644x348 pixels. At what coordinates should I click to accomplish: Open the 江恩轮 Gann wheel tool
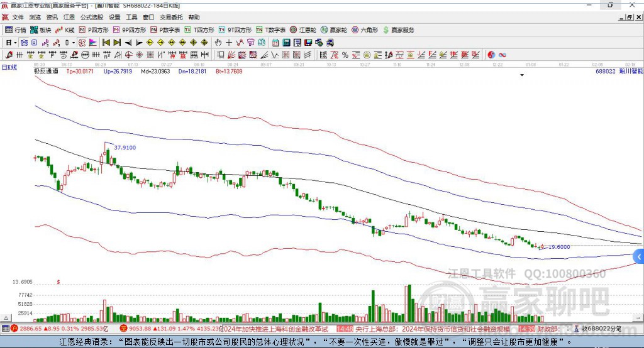pos(303,30)
